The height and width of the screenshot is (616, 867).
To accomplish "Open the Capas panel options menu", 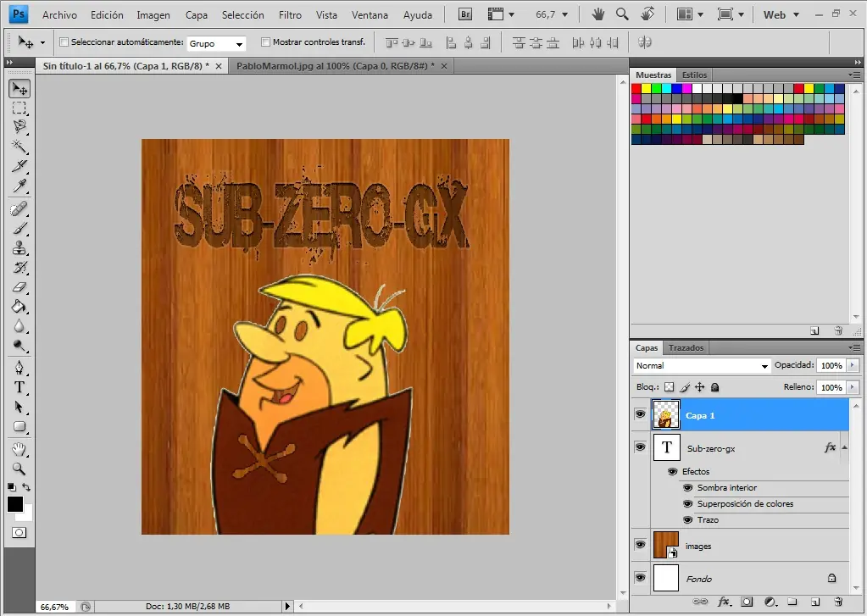I will pos(855,347).
